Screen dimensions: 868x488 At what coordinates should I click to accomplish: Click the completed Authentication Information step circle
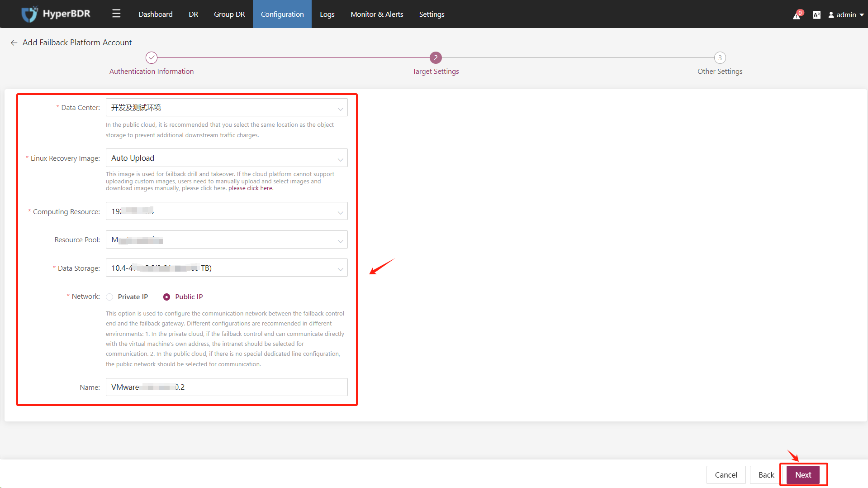pyautogui.click(x=152, y=57)
